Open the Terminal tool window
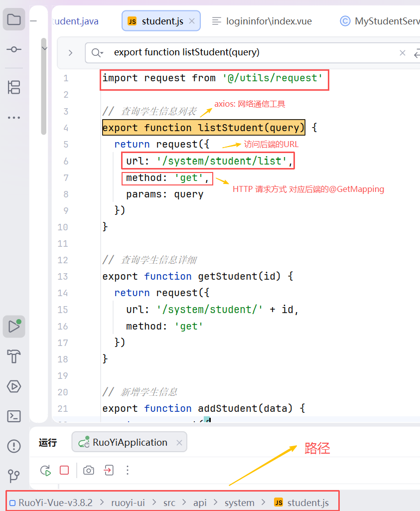Image resolution: width=420 pixels, height=511 pixels. coord(14,416)
